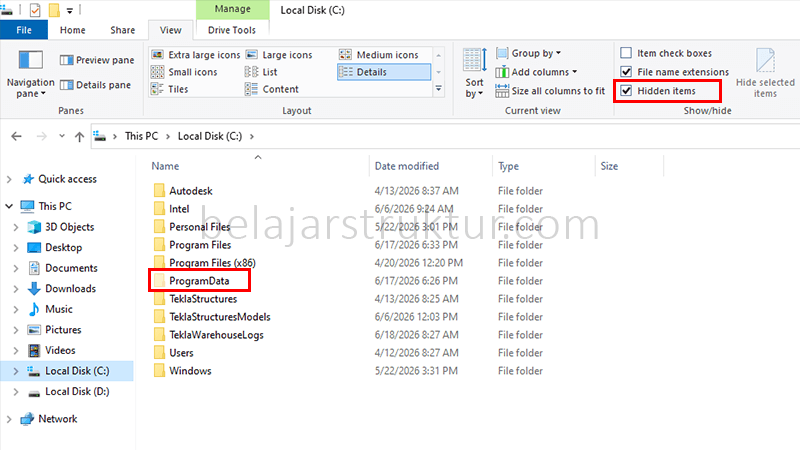Image resolution: width=800 pixels, height=450 pixels.
Task: Select the Pictures sidebar icon
Action: 34,330
